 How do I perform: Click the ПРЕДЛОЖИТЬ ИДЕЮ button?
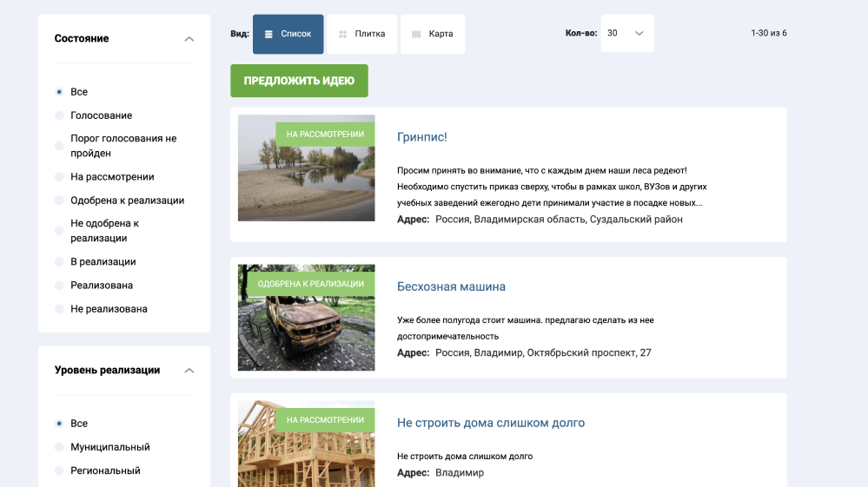pos(299,81)
